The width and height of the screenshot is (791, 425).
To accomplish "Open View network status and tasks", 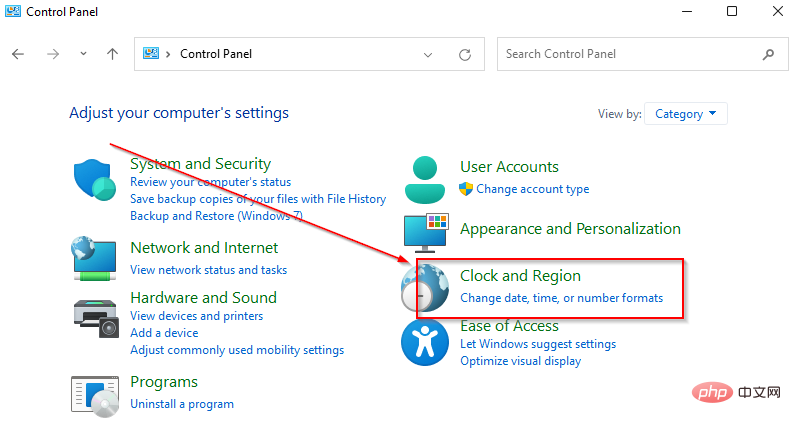I will point(208,270).
